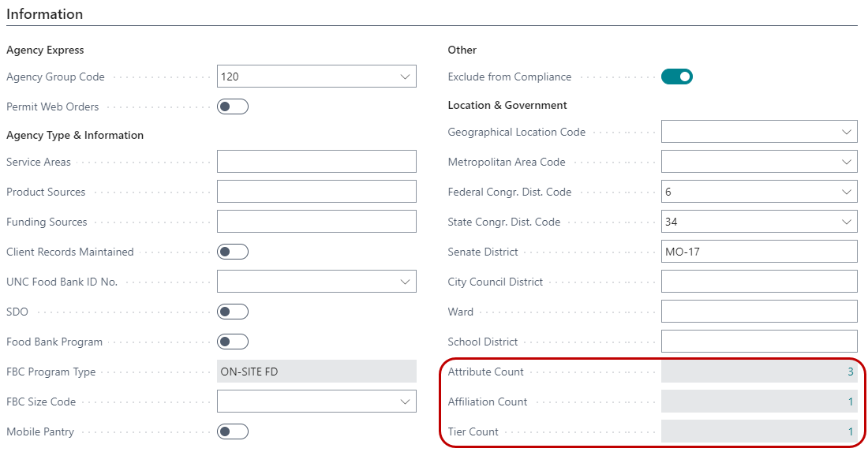868x452 pixels.
Task: Enable the Food Bank Program toggle
Action: tap(233, 342)
